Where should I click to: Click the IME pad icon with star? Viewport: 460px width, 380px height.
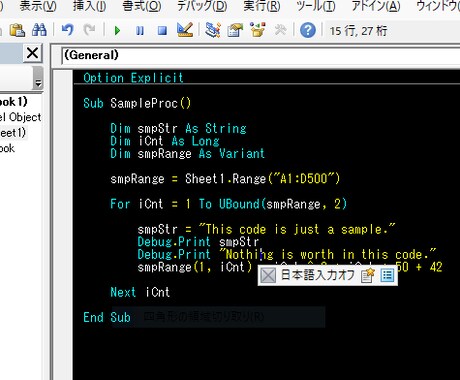(x=368, y=275)
